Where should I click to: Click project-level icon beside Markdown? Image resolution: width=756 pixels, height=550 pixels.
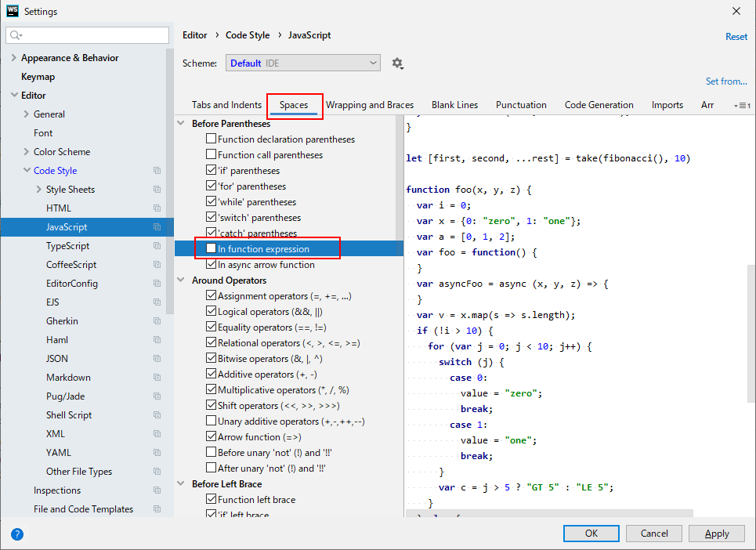(x=157, y=378)
